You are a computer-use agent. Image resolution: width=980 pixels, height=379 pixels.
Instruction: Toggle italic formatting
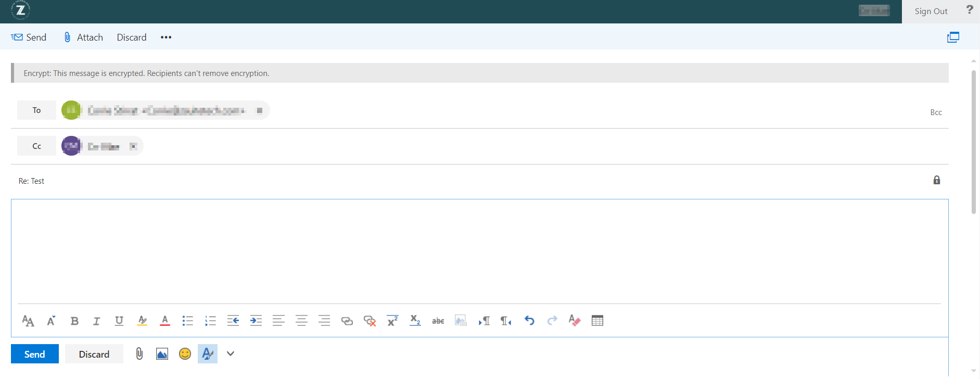(97, 321)
